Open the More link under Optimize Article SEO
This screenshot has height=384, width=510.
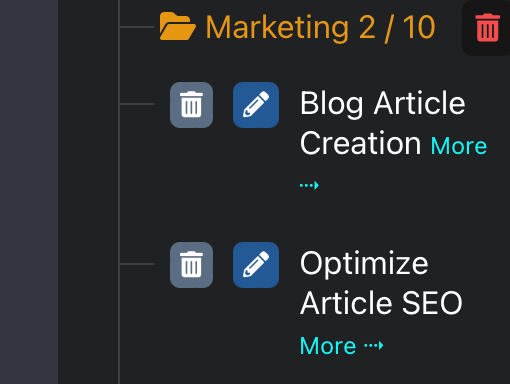328,346
